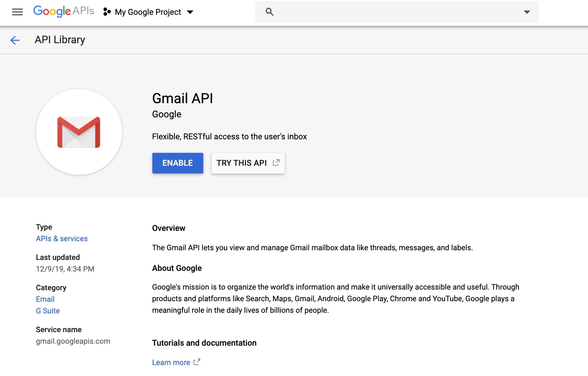This screenshot has width=588, height=376.
Task: Click the About Google heading
Action: (x=177, y=268)
